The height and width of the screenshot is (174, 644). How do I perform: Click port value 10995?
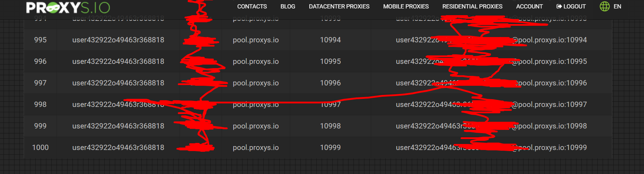point(330,61)
